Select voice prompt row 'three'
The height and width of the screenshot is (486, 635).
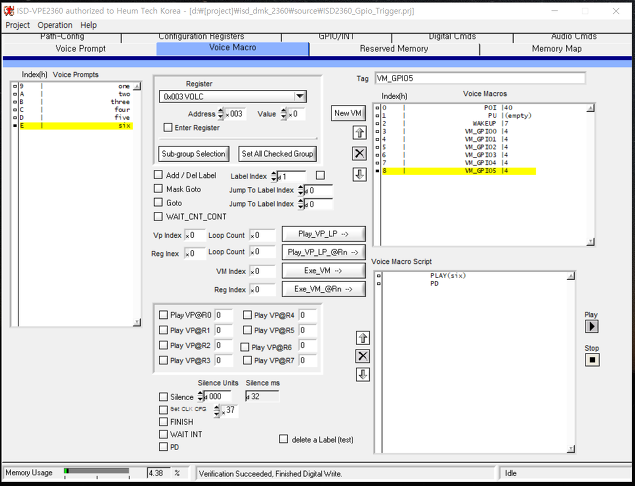pos(76,102)
